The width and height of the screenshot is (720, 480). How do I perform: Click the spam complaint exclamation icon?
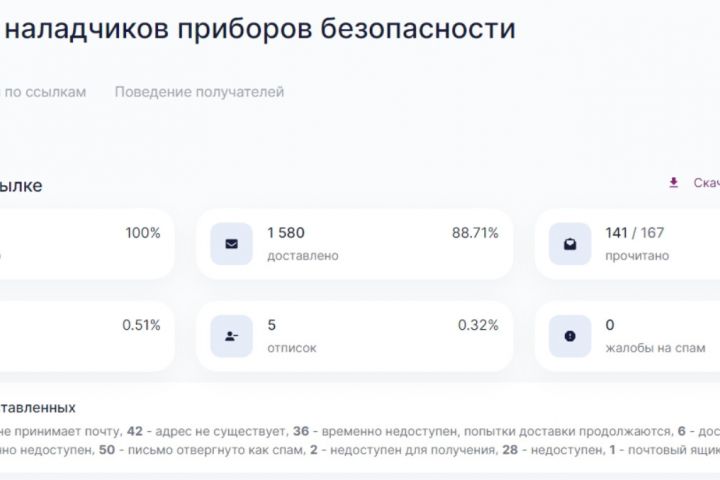570,336
